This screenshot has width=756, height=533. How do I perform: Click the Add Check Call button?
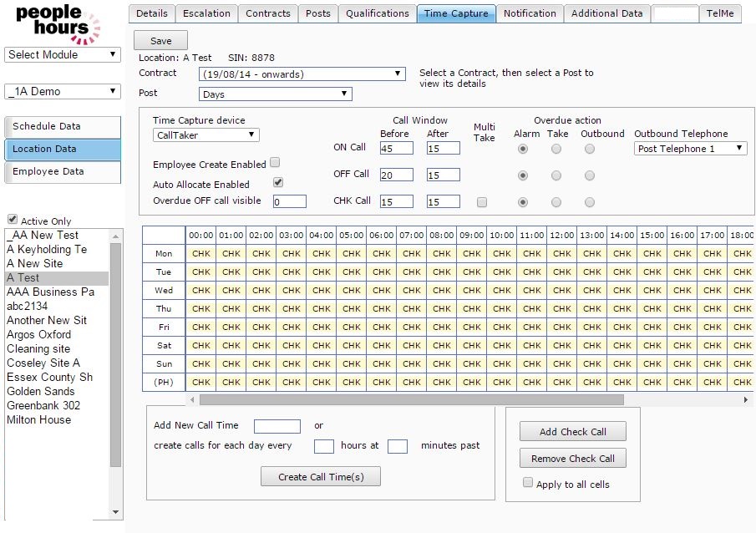572,432
